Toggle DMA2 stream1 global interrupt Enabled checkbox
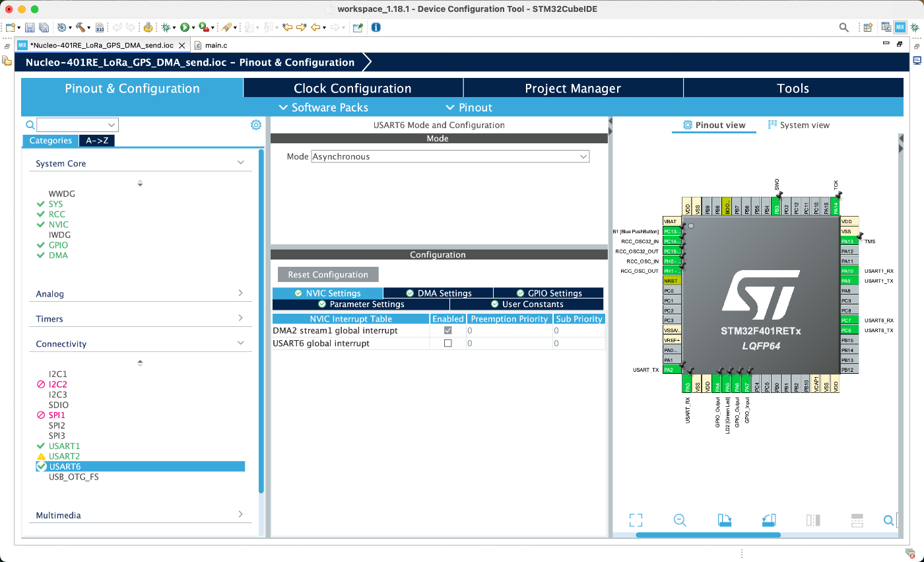 click(x=448, y=330)
